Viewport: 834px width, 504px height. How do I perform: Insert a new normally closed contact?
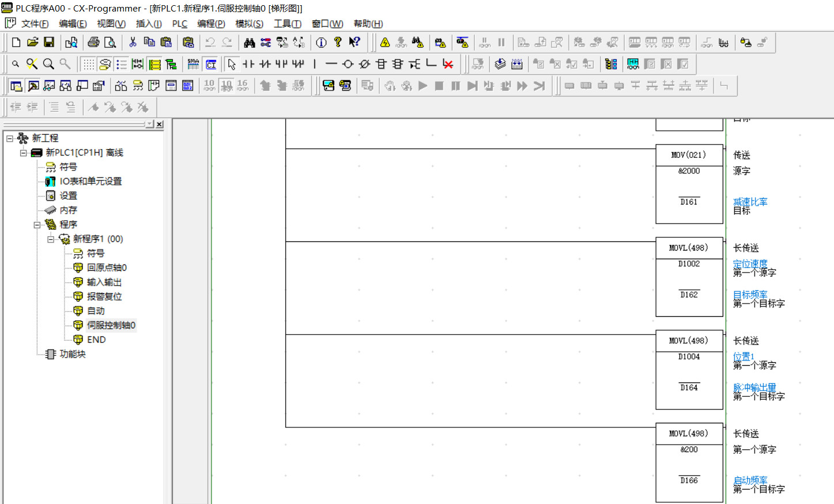(265, 64)
